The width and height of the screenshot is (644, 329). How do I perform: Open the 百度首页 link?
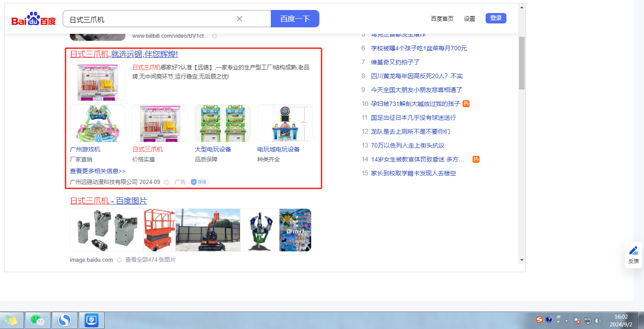click(x=442, y=19)
